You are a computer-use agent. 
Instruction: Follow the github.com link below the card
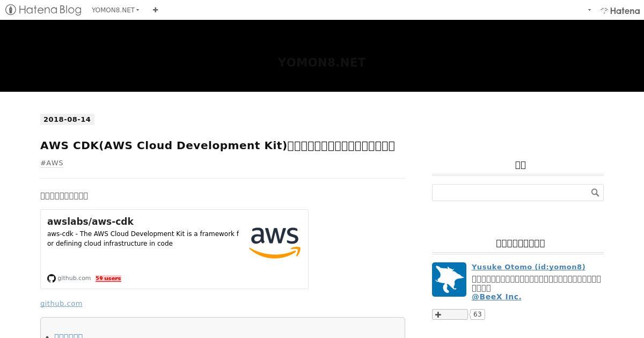61,303
